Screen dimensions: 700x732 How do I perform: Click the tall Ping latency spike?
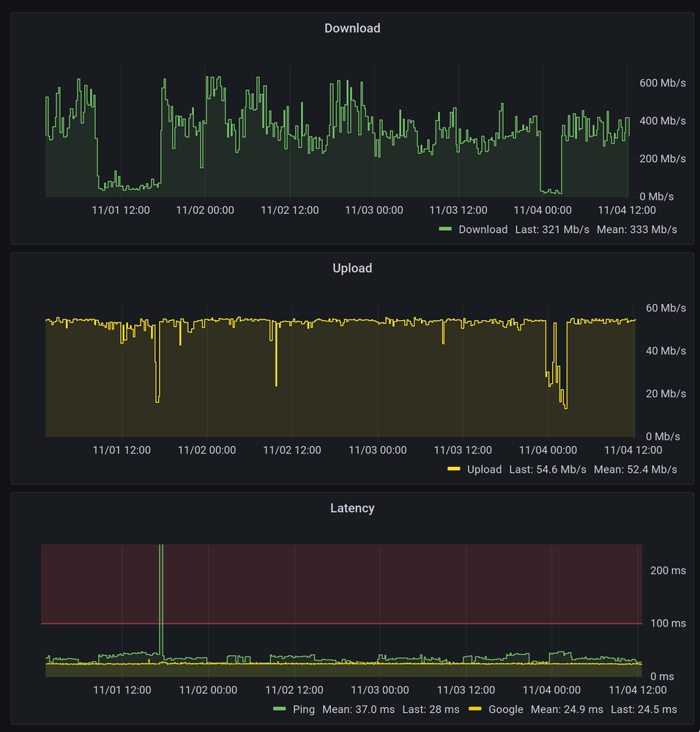click(161, 586)
